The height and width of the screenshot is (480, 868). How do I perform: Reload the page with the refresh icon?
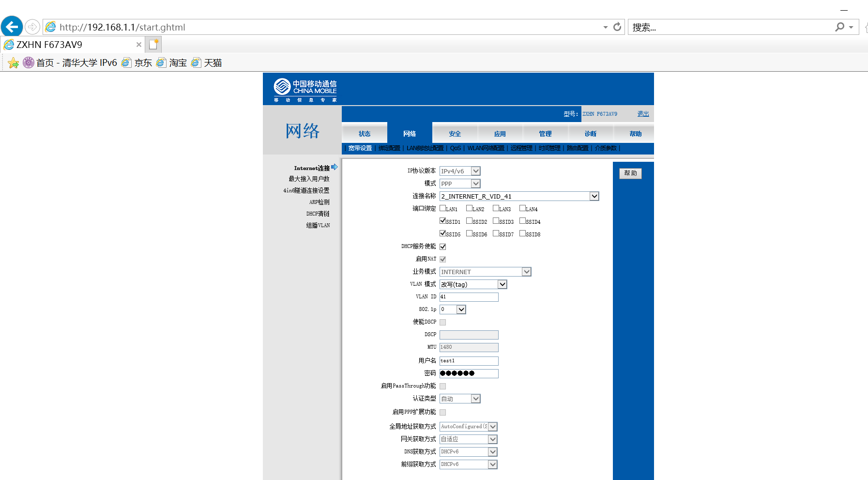(x=617, y=27)
